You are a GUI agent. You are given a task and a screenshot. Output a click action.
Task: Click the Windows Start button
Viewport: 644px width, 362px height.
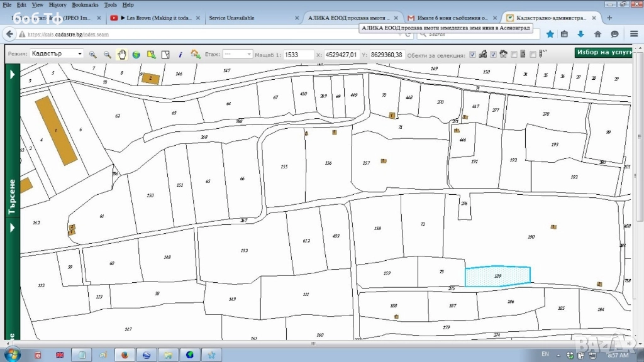click(x=13, y=354)
